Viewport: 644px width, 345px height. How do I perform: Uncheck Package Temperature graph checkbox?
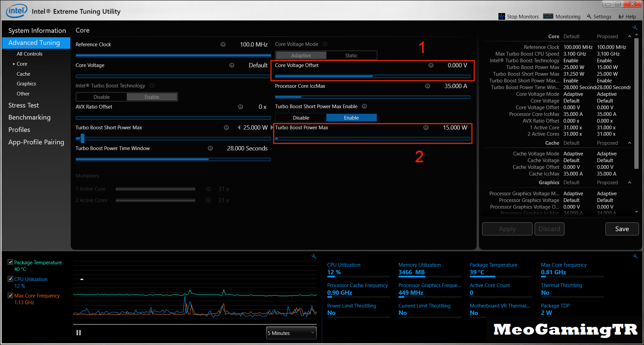pos(10,262)
